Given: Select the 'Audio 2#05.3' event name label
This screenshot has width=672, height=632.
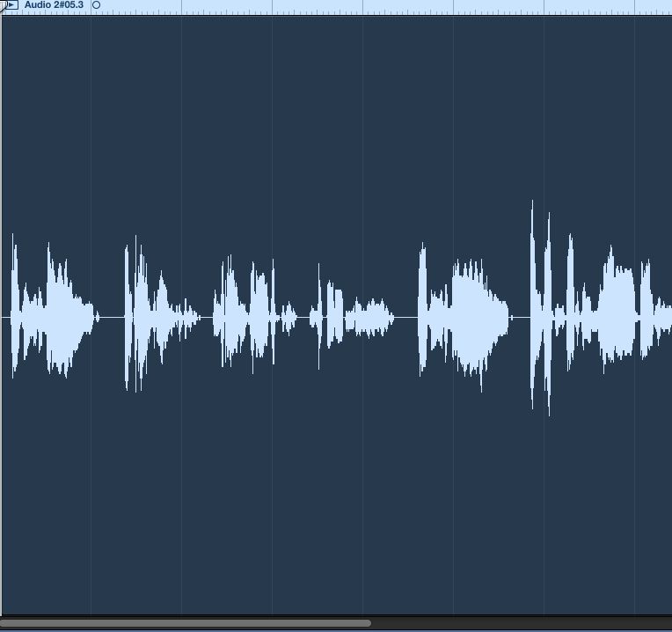Looking at the screenshot, I should point(54,5).
